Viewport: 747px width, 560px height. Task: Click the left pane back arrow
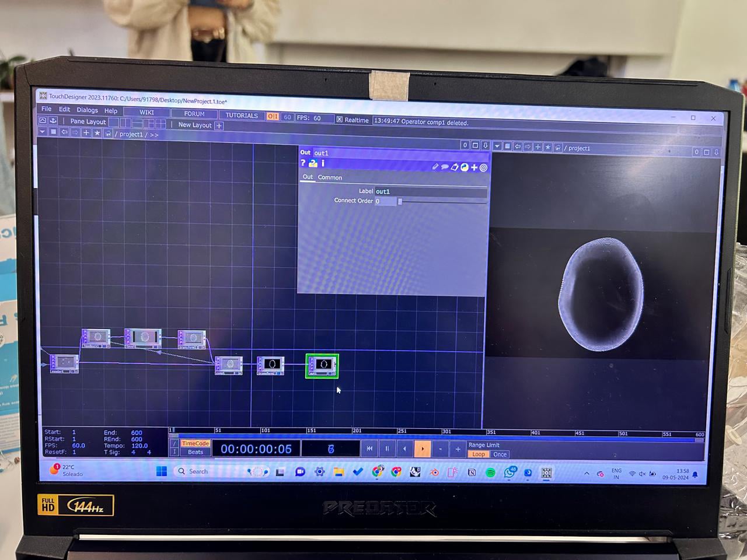pyautogui.click(x=64, y=132)
